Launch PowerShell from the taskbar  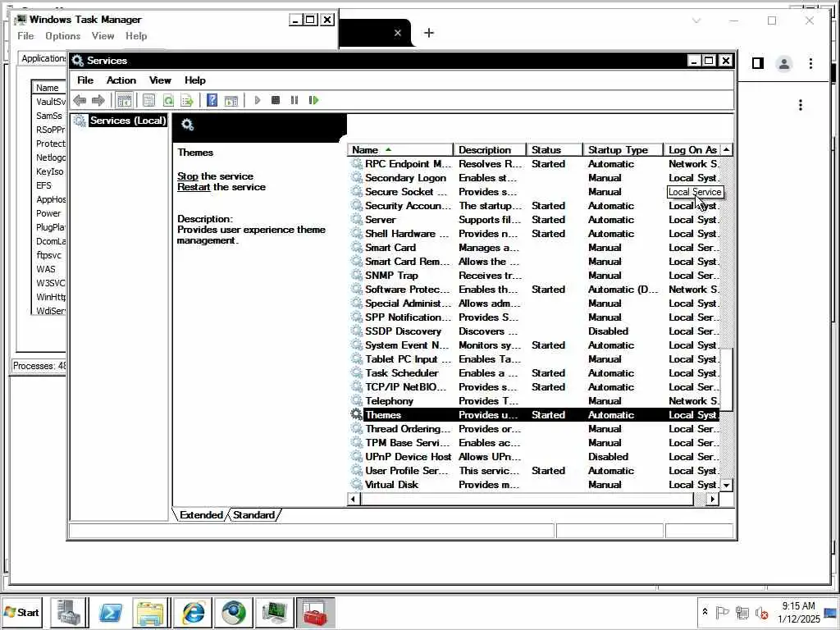[111, 612]
